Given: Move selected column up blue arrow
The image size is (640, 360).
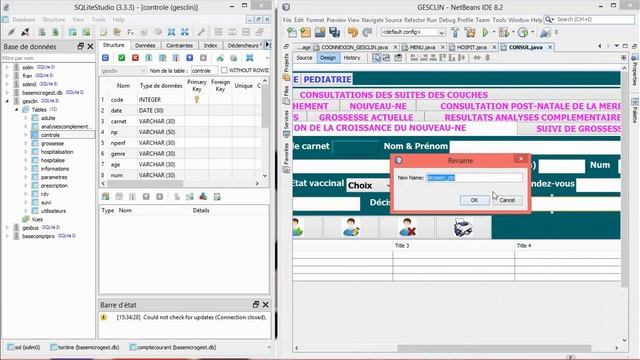Looking at the screenshot, I should point(189,58).
